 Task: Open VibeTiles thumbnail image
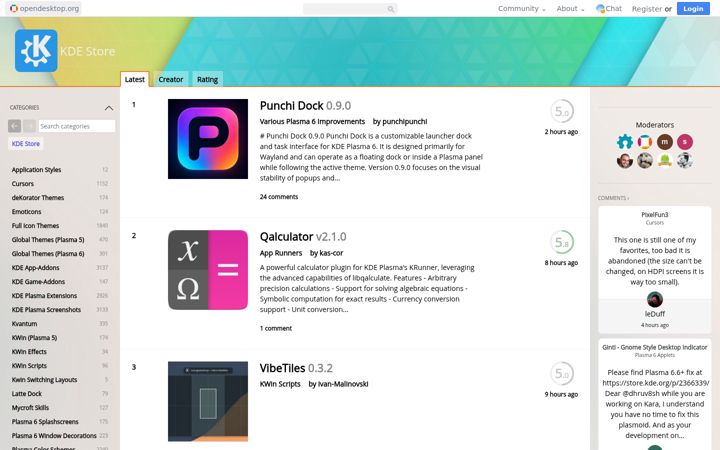[208, 401]
